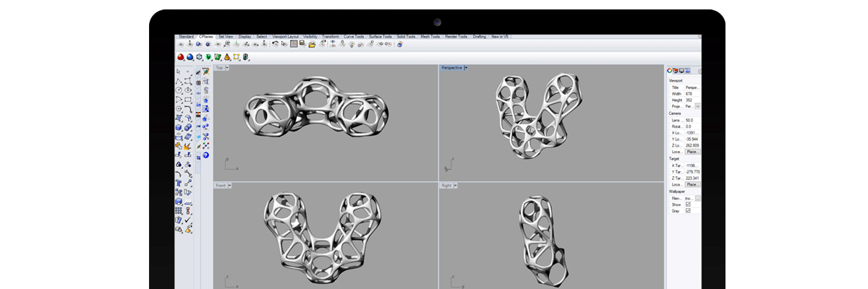Open the Front viewport title menu arrow
Viewport: 868px width, 289px height.
229,185
